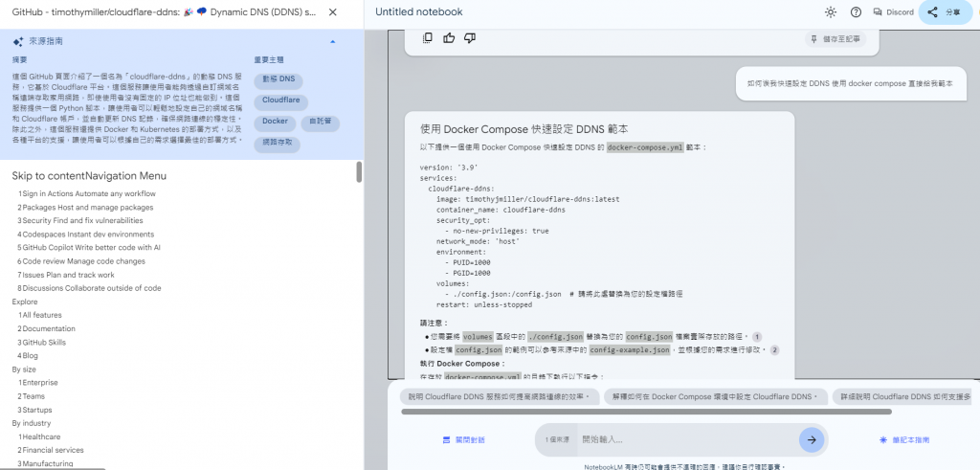This screenshot has width=980, height=470.
Task: Click the thumbs up icon
Action: coord(449,38)
